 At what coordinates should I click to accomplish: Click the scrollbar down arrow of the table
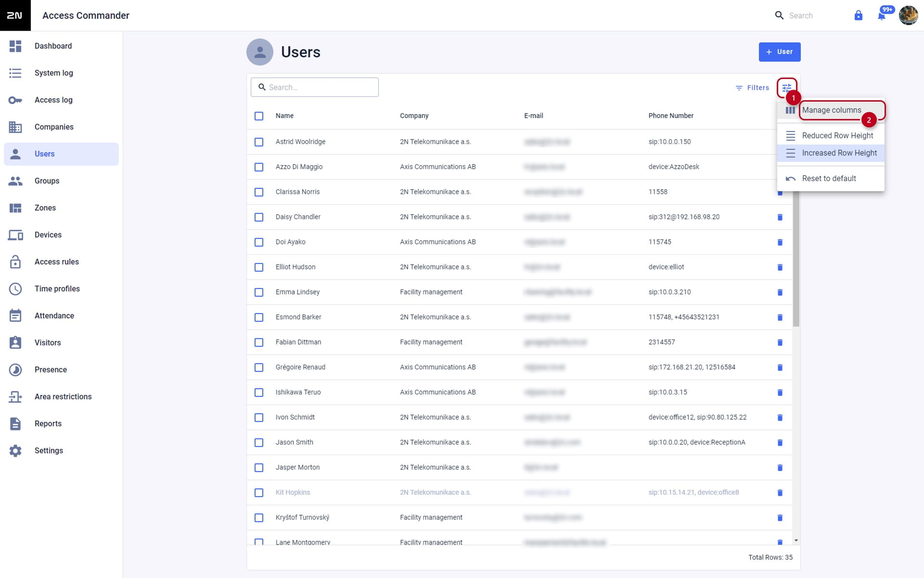click(x=796, y=540)
